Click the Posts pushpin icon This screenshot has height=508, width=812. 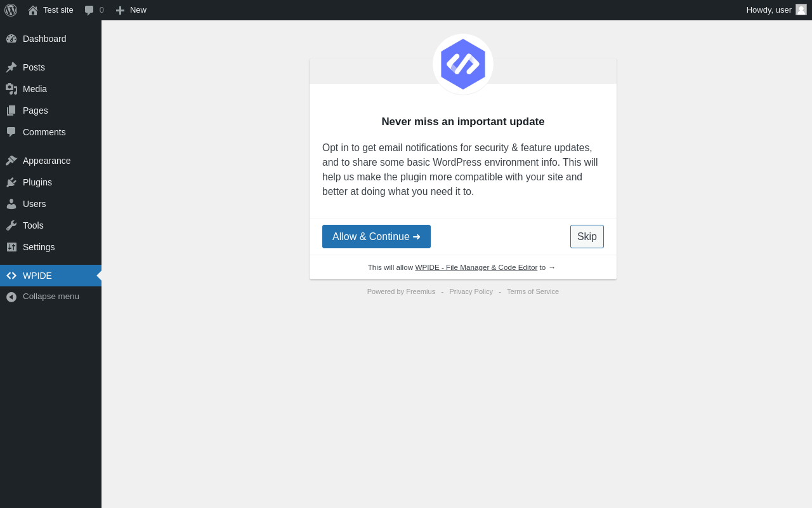[11, 67]
